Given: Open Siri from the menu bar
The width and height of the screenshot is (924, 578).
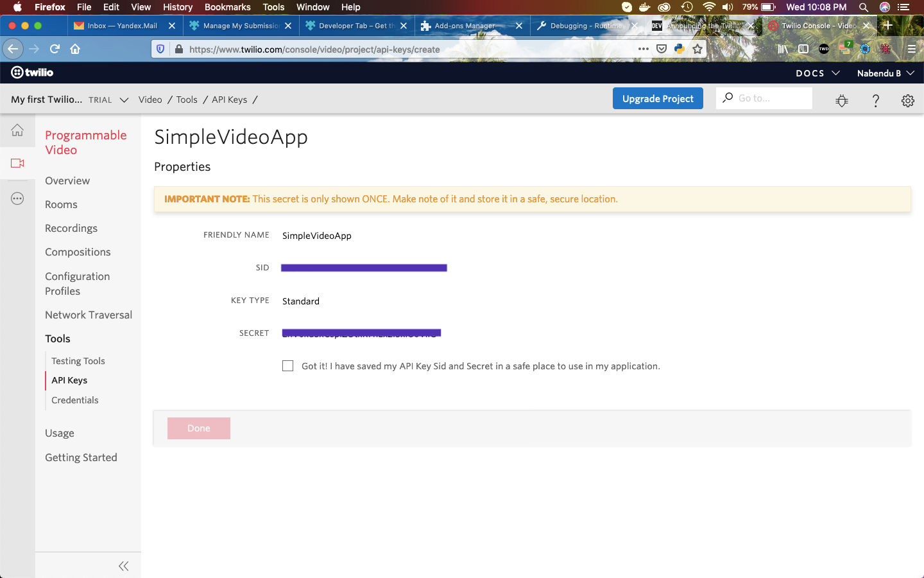Looking at the screenshot, I should pos(885,7).
